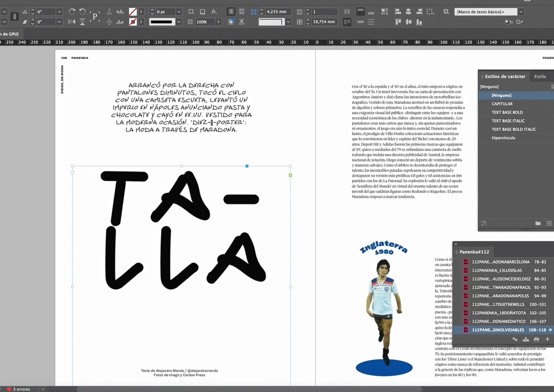The width and height of the screenshot is (554, 392).
Task: Toggle the constrain proportions chain-link icon
Action: [15, 17]
